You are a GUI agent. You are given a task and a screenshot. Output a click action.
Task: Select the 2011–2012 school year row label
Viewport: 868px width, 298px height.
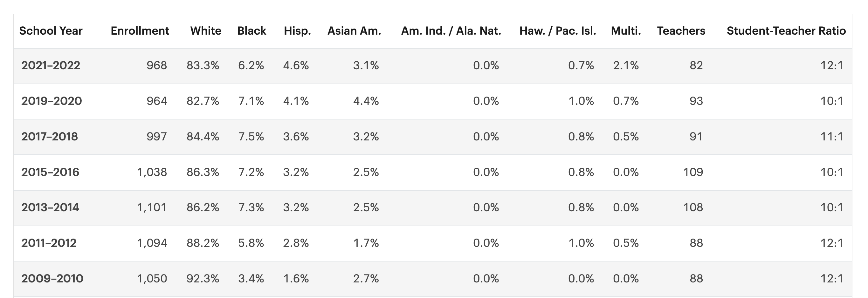click(x=49, y=243)
